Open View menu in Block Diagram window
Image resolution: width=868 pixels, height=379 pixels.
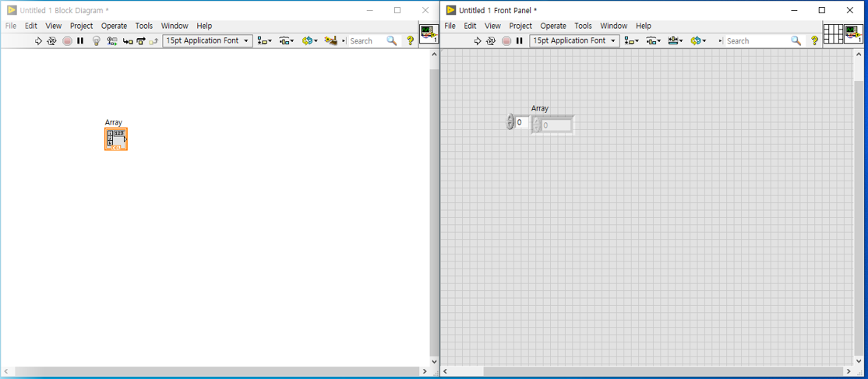tap(54, 26)
